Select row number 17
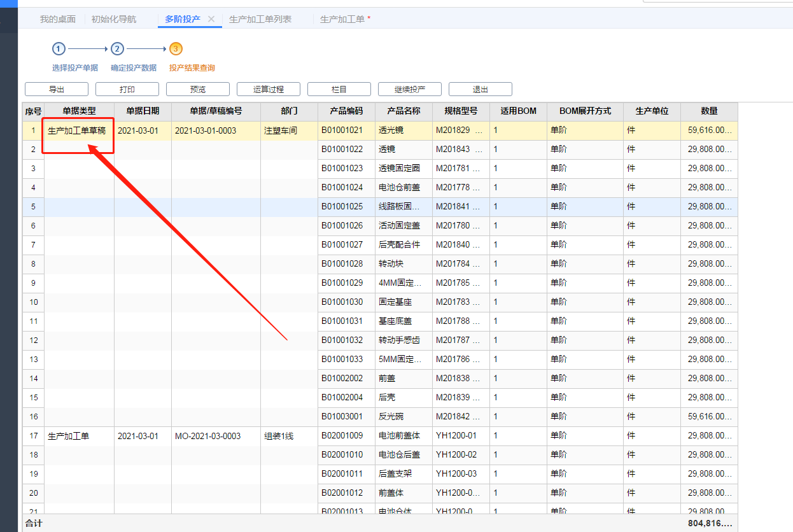Viewport: 793px width, 532px height. pos(34,436)
